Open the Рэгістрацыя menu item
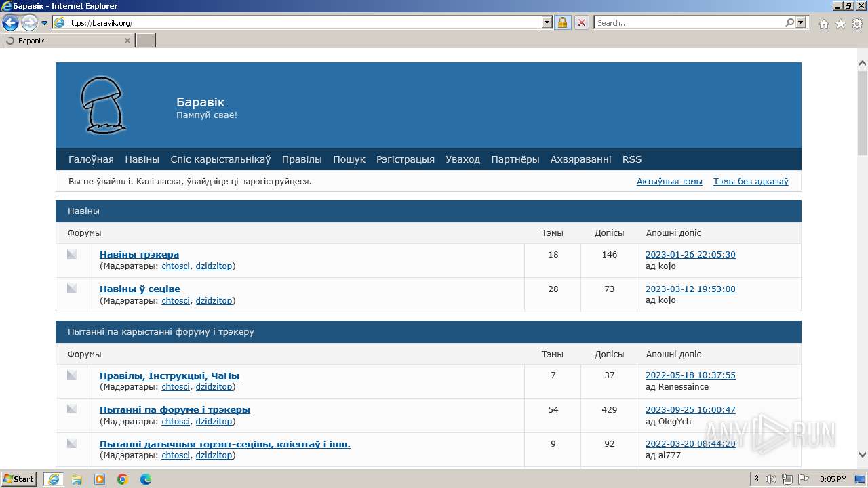The image size is (868, 488). [x=406, y=159]
